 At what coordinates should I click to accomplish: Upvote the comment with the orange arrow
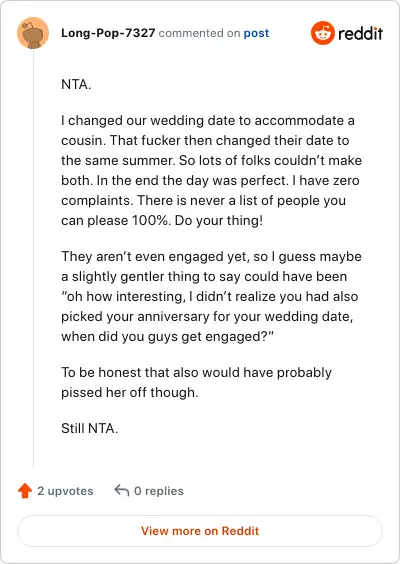coord(25,491)
